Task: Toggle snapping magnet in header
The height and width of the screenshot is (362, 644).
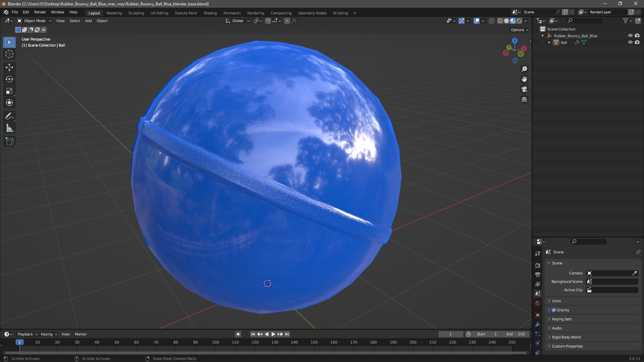Action: coord(268,21)
